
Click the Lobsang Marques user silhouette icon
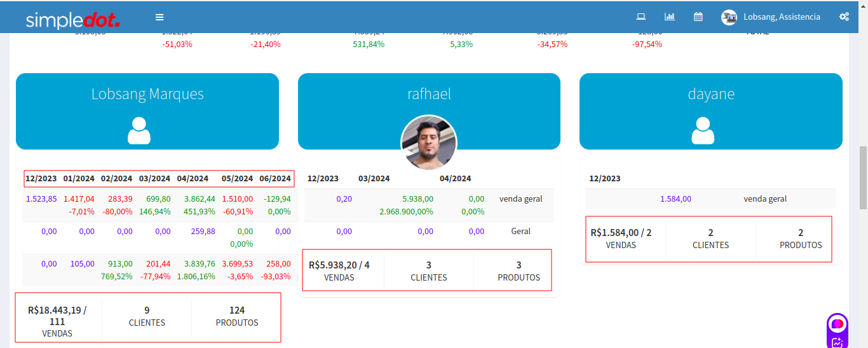(x=139, y=130)
